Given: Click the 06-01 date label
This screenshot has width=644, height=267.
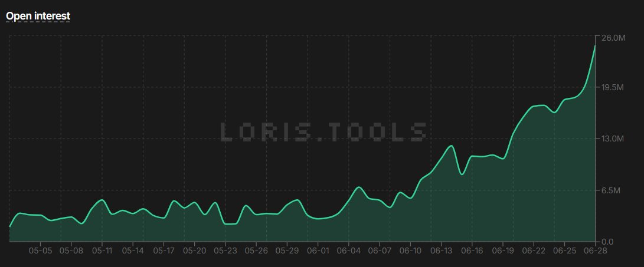Looking at the screenshot, I should pos(318,250).
